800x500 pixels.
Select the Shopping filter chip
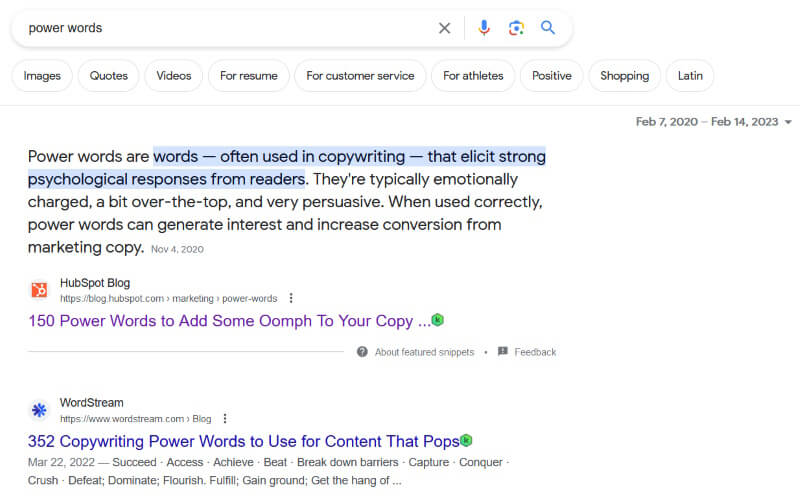coord(624,76)
